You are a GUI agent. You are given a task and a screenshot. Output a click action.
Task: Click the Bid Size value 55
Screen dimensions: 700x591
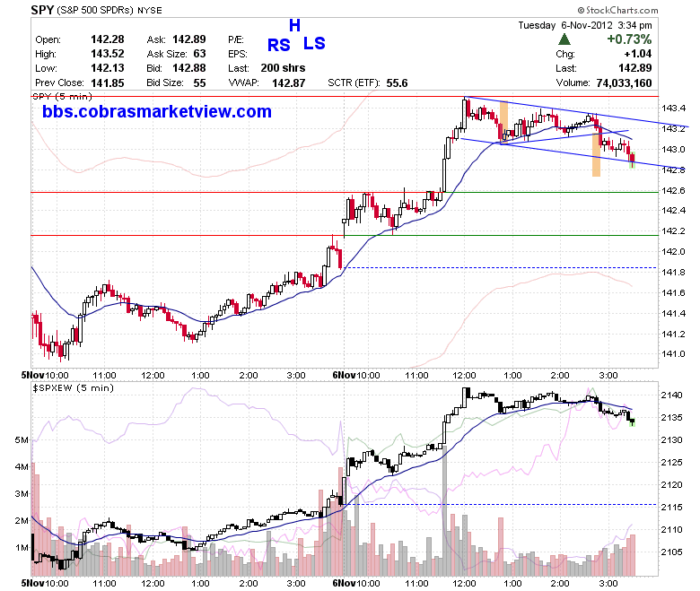click(199, 83)
